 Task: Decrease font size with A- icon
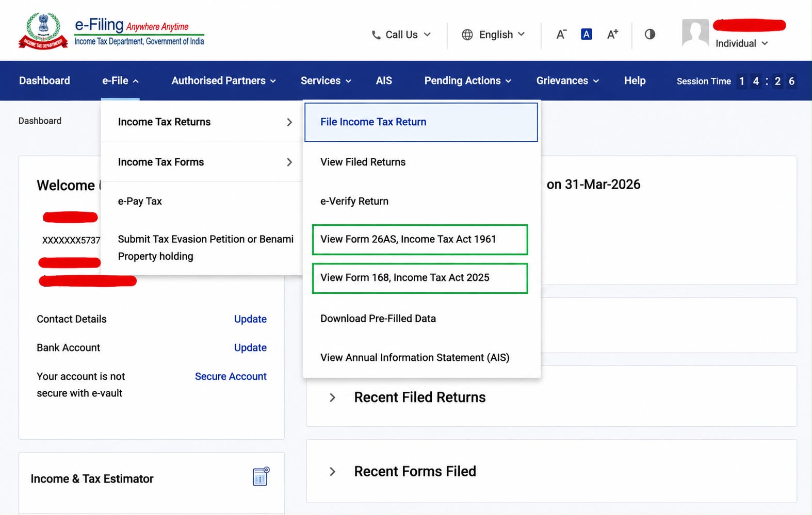pyautogui.click(x=561, y=35)
